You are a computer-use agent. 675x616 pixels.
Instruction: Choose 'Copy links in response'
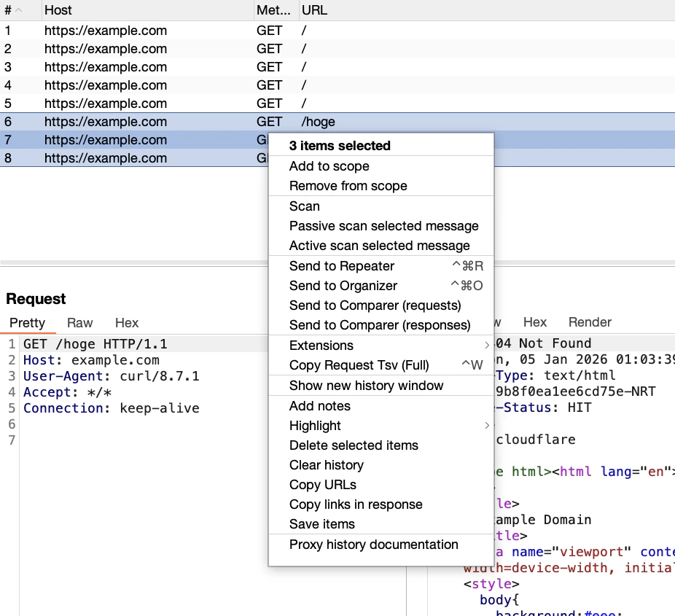click(381, 504)
